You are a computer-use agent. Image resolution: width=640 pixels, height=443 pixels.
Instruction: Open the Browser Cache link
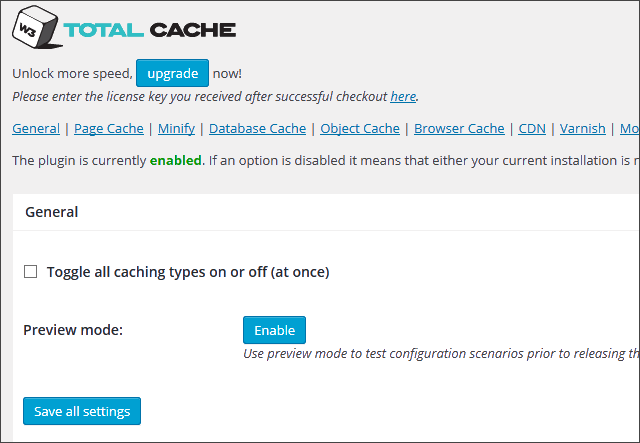pos(459,129)
